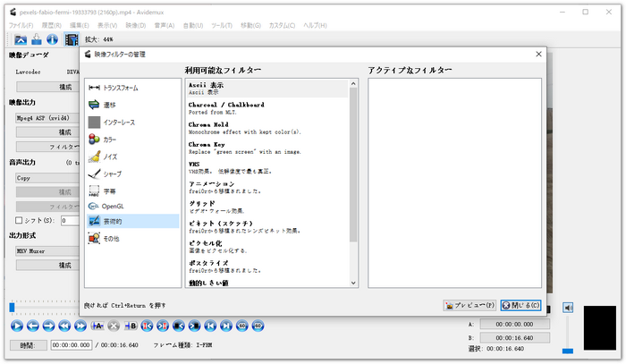Set selection marker A
Screen dimensions: 626x364
tap(99, 326)
